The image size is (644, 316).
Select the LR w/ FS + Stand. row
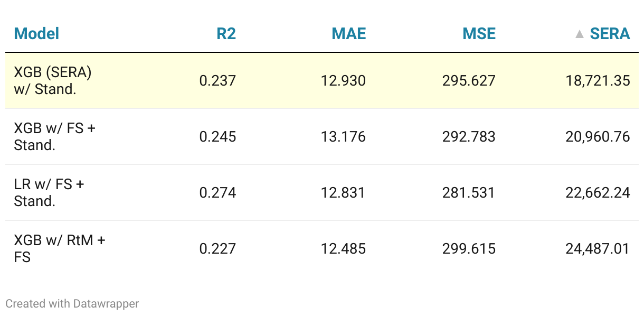[x=322, y=192]
